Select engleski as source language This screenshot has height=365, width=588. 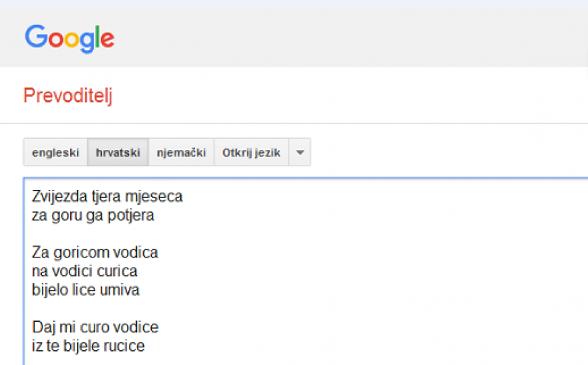coord(55,153)
